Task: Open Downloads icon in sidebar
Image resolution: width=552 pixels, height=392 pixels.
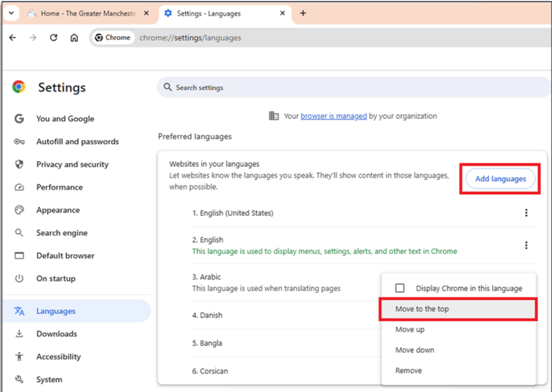Action: 19,334
